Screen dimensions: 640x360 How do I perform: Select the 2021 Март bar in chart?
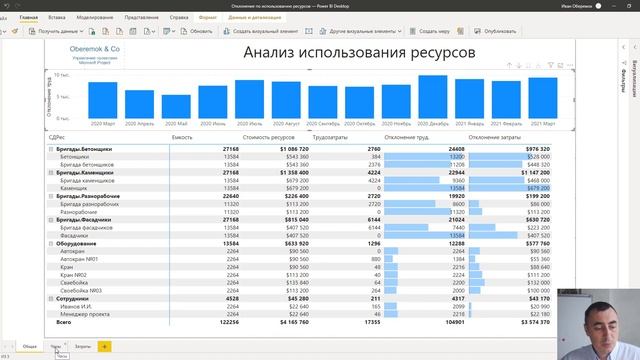click(x=542, y=98)
